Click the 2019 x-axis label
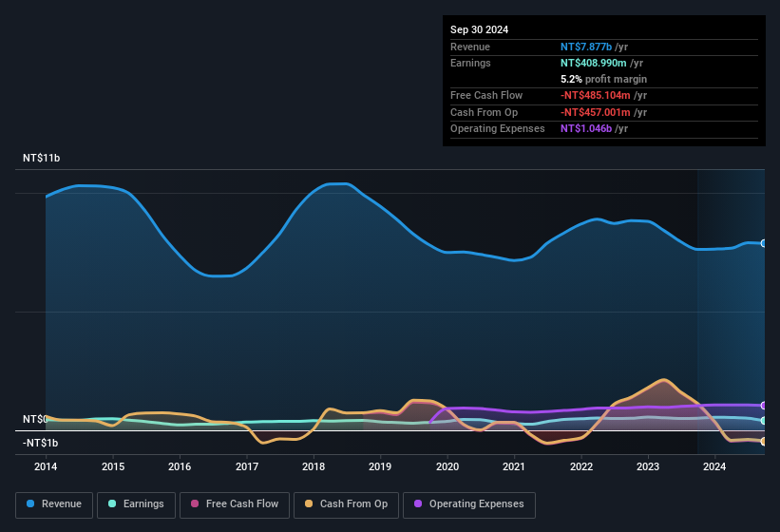This screenshot has height=532, width=780. [380, 466]
